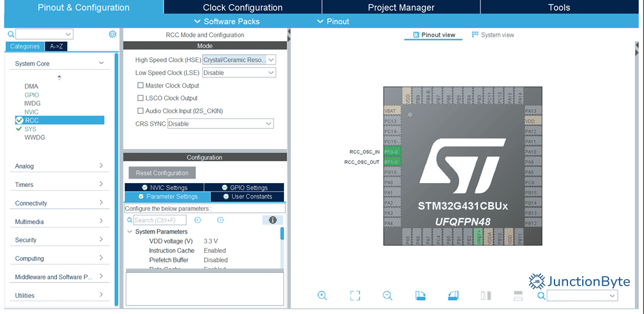Rotate chip counter-clockwise icon
This screenshot has height=314, width=644.
tap(453, 295)
